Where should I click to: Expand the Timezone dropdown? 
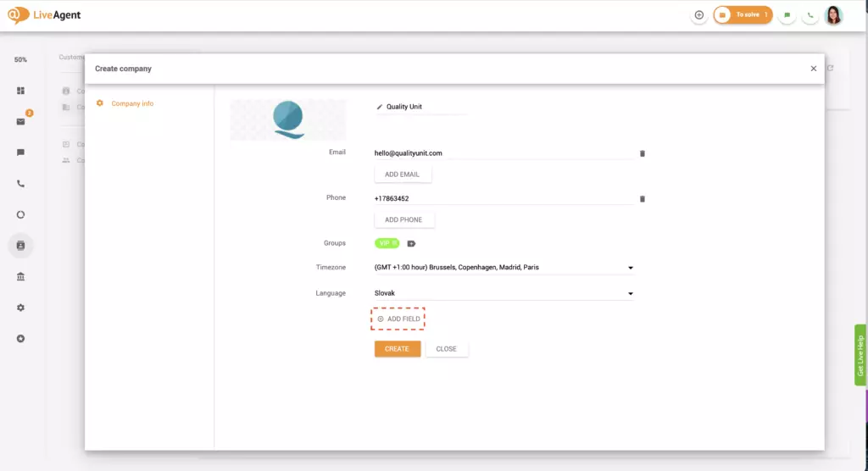(630, 268)
